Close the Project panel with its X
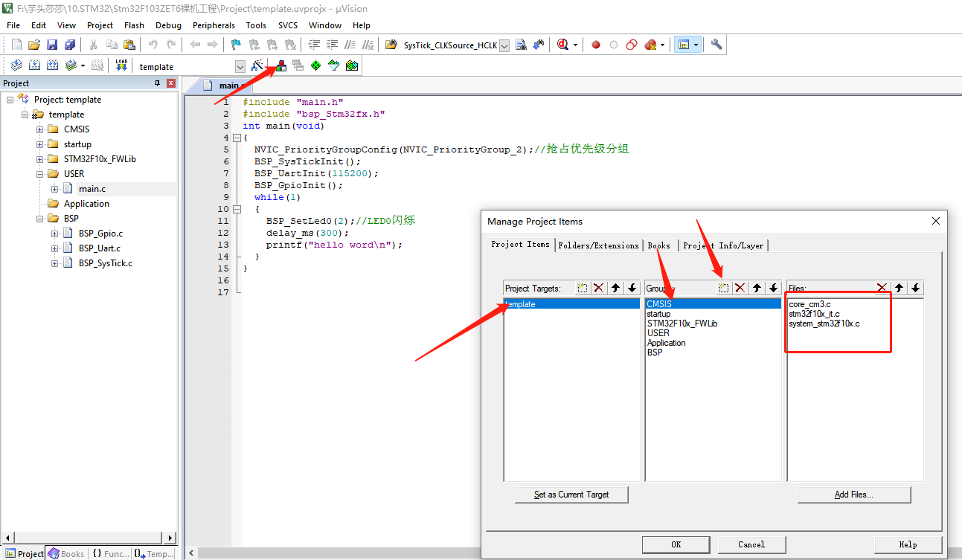The height and width of the screenshot is (560, 962). [x=171, y=83]
